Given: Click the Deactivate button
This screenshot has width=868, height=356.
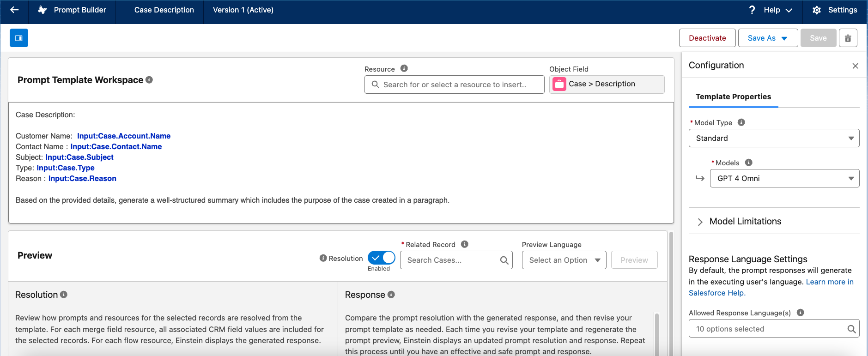Looking at the screenshot, I should 707,38.
